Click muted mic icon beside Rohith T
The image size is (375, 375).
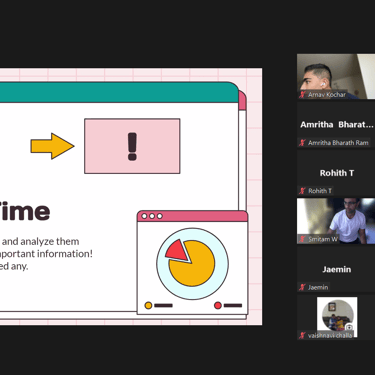(x=302, y=191)
